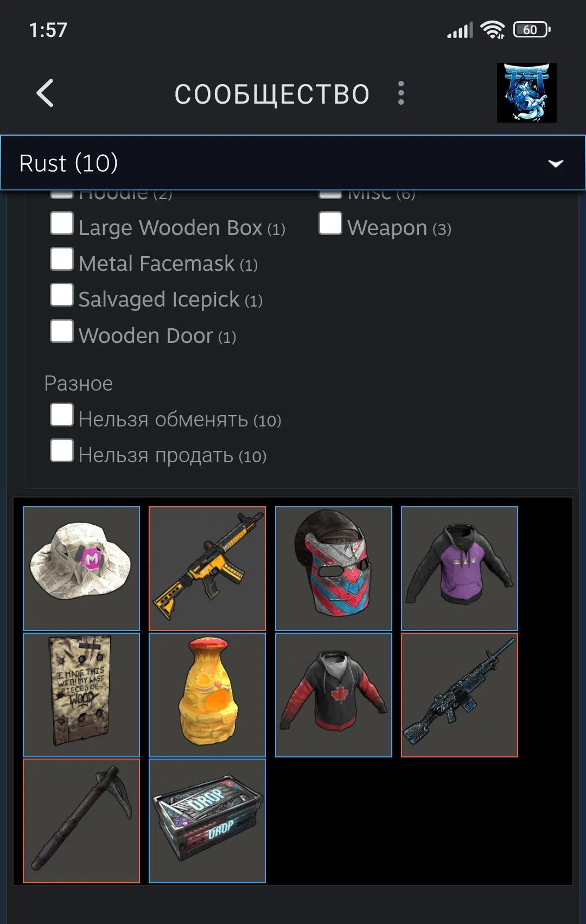Toggle the Нельзя обменять checkbox
Image resolution: width=586 pixels, height=924 pixels.
tap(62, 415)
